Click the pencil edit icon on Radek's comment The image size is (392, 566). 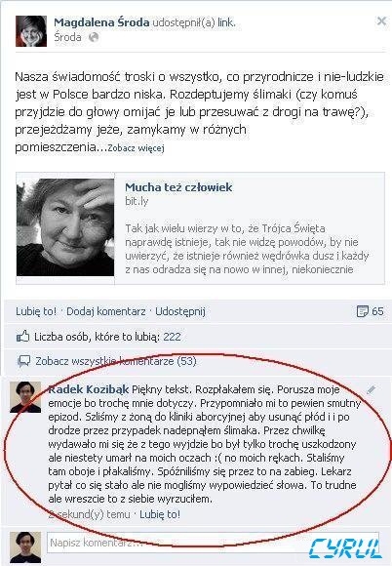372,389
